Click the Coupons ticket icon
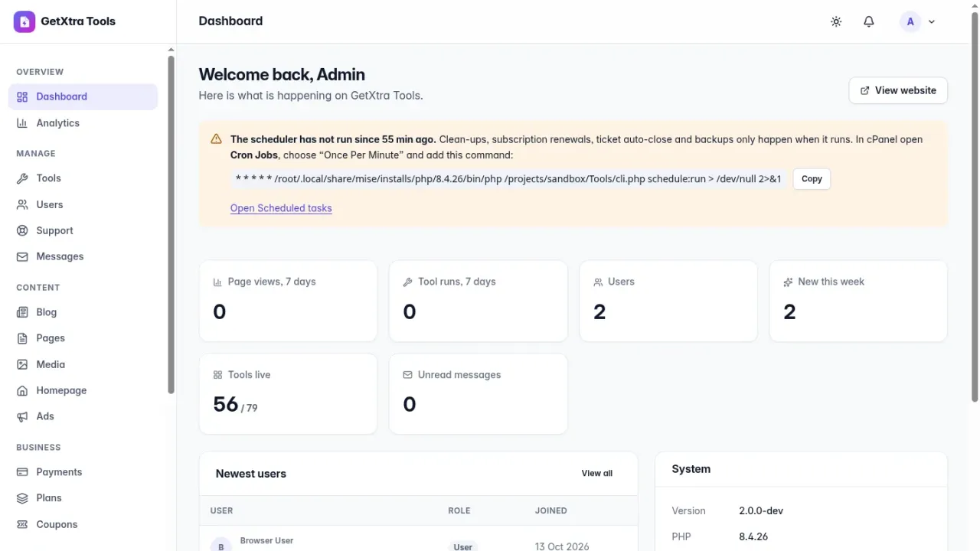Screen dimensions: 980x551 click(22, 524)
